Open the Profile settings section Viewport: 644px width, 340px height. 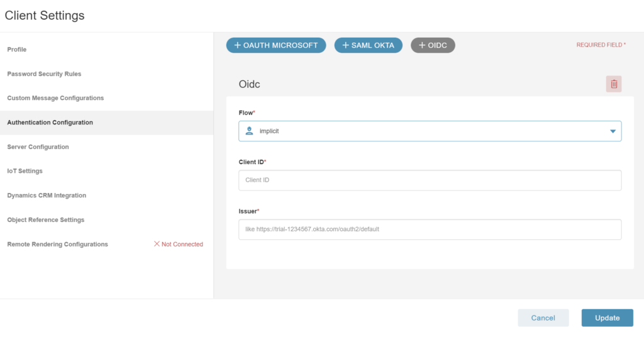click(x=17, y=49)
